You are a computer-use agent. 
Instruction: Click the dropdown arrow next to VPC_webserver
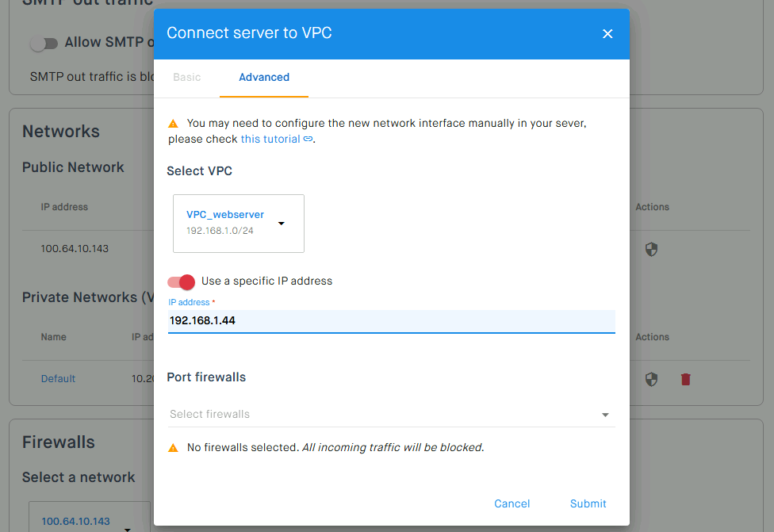pos(282,224)
